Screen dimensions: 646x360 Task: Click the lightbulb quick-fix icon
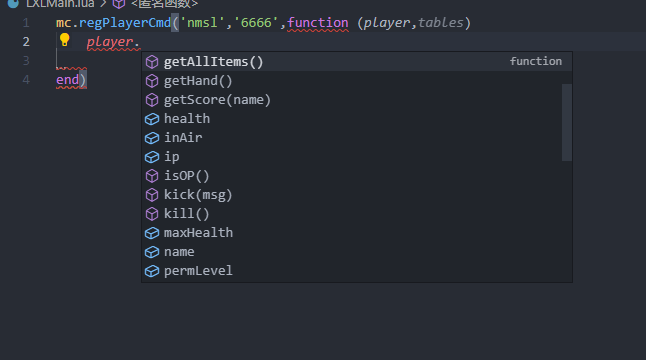click(x=65, y=40)
